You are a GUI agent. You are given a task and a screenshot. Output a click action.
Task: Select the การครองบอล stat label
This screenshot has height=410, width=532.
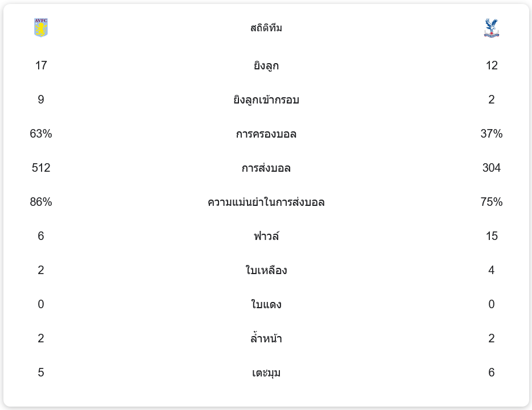click(266, 134)
